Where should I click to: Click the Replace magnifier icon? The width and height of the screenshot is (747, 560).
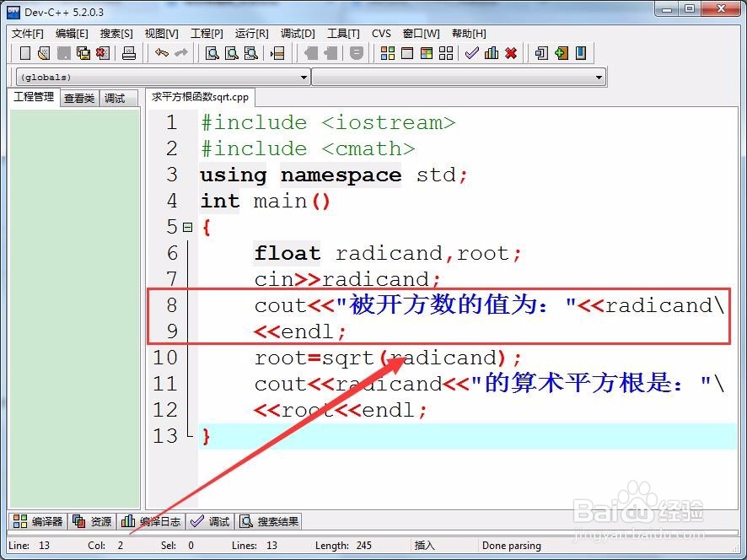click(232, 53)
